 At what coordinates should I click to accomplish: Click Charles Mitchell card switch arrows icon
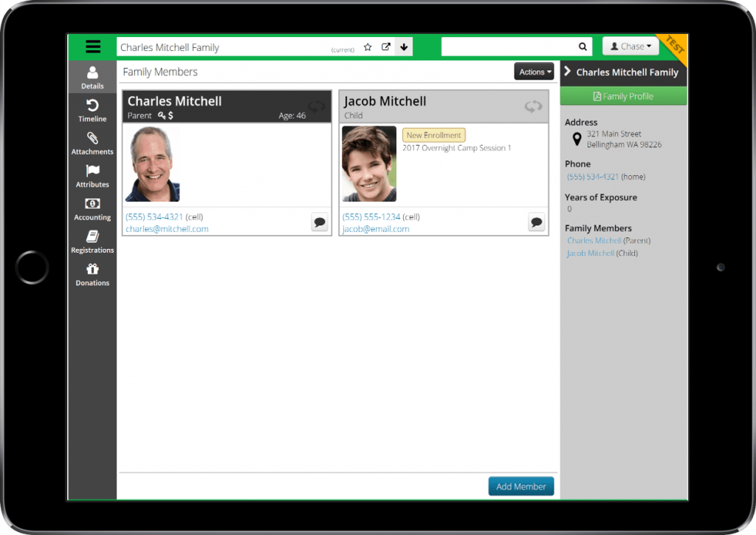tap(317, 106)
